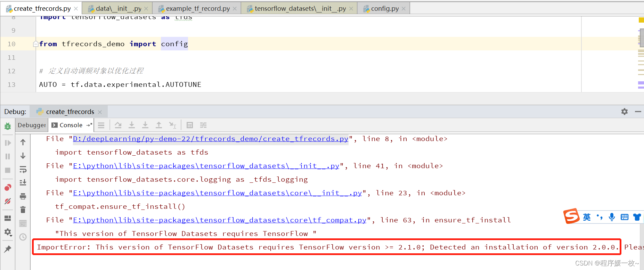Switch to create_tfrecords.py editor tab
Viewport: 644px width, 270px height.
(x=42, y=8)
